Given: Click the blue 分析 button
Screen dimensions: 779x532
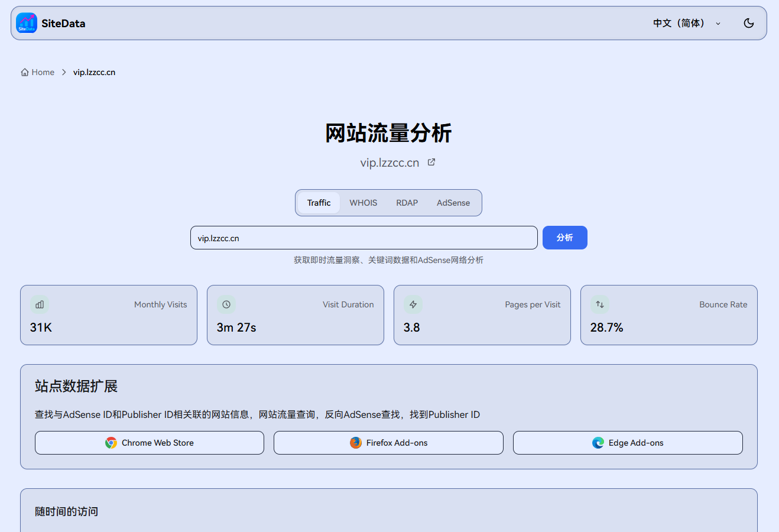Looking at the screenshot, I should (564, 238).
